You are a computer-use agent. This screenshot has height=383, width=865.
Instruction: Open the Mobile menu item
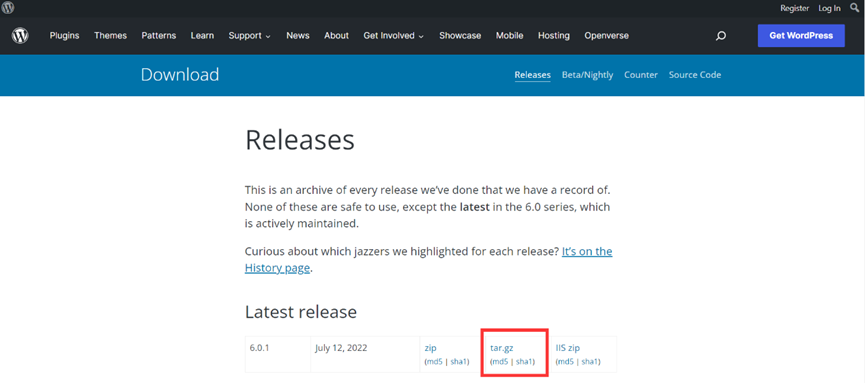point(510,36)
